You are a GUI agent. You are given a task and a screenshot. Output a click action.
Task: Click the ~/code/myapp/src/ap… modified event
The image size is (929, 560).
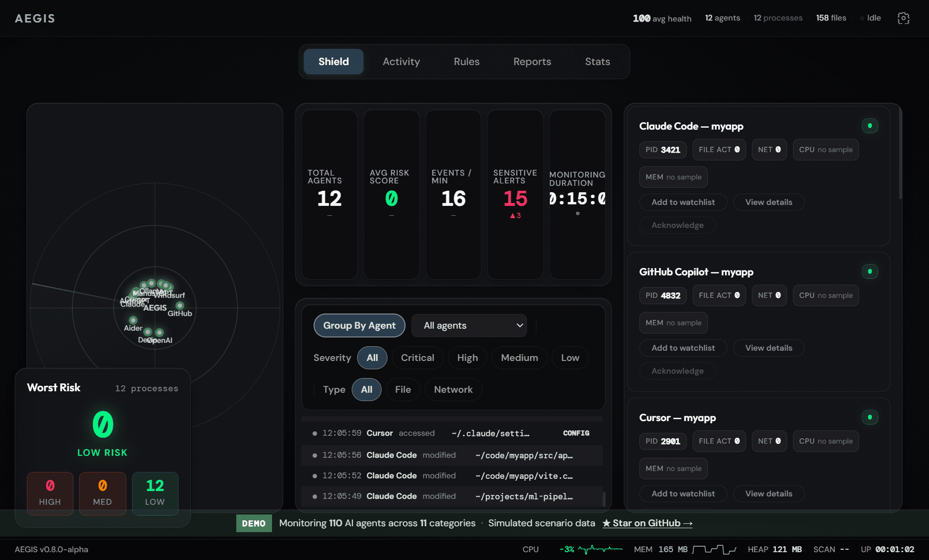coord(452,455)
